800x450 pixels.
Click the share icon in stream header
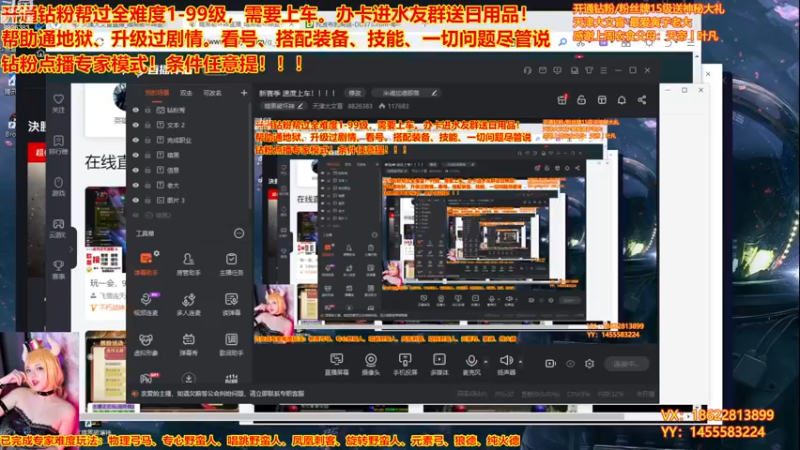(642, 100)
